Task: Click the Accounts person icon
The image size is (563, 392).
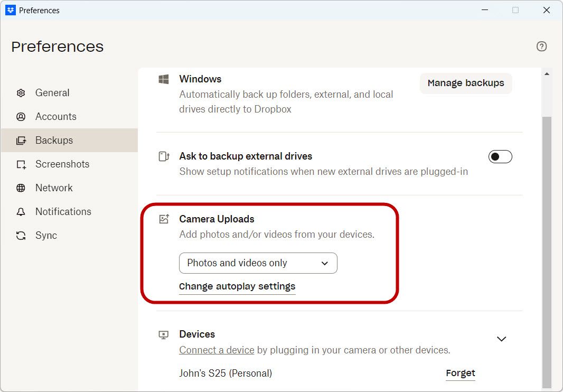Action: pyautogui.click(x=21, y=117)
